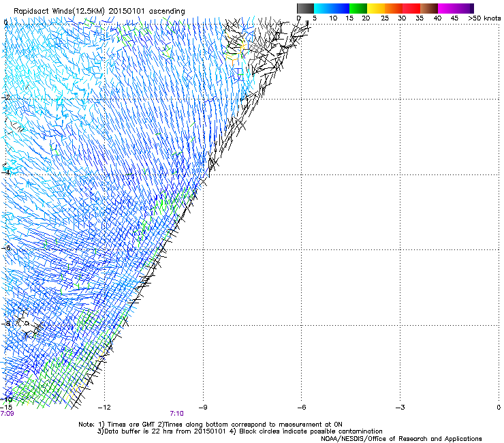Click the '-6' longitude axis label
The image size is (504, 443).
coord(301,408)
